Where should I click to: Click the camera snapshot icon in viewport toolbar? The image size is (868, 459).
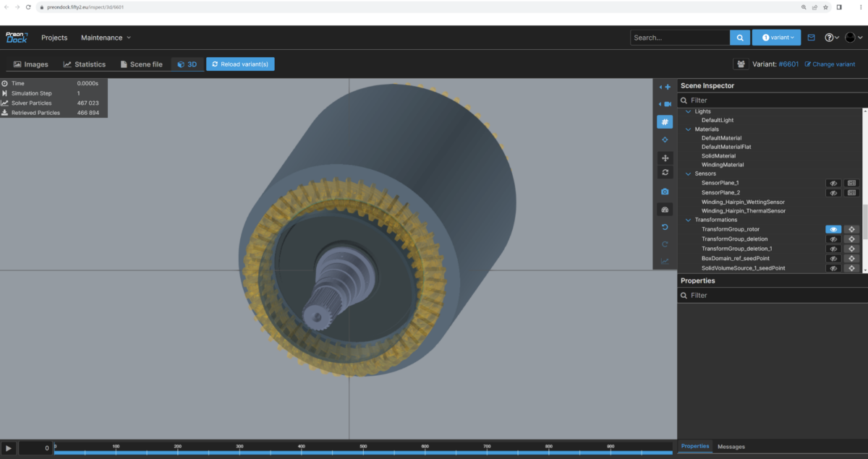point(665,192)
